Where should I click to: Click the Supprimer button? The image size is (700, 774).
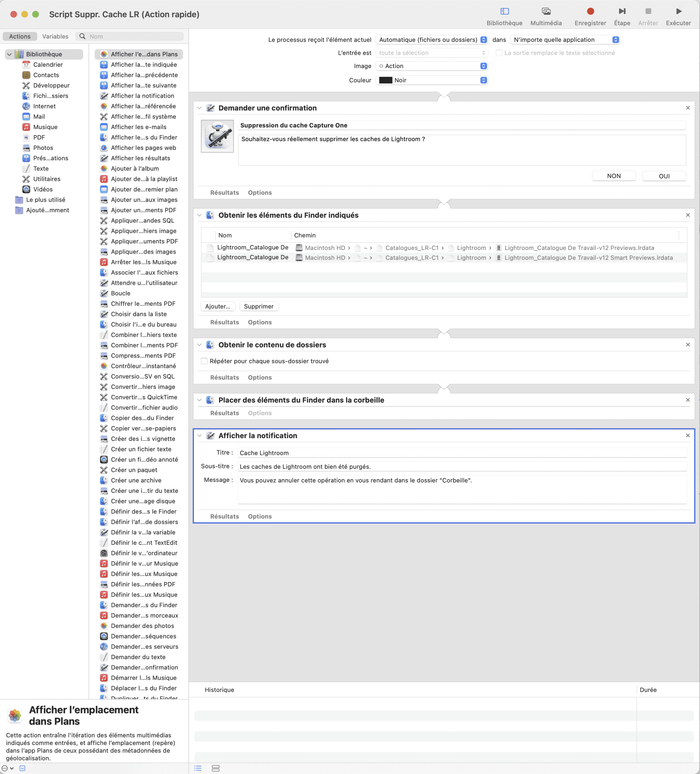coord(259,306)
